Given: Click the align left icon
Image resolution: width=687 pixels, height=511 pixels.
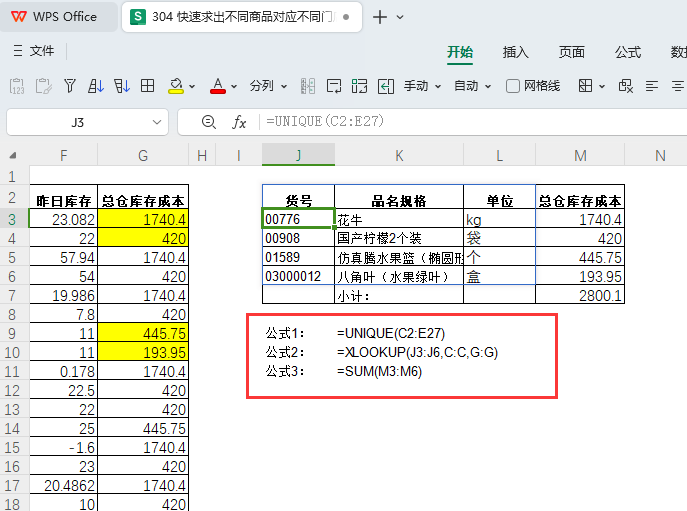Looking at the screenshot, I should [x=652, y=86].
